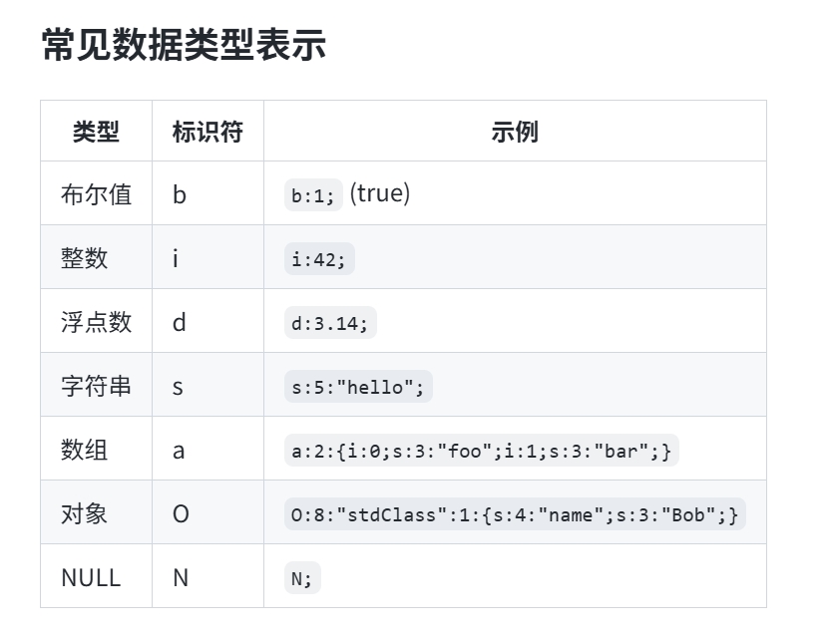Screen dimensions: 829x644
Task: Select the i:42; code example
Action: click(319, 259)
